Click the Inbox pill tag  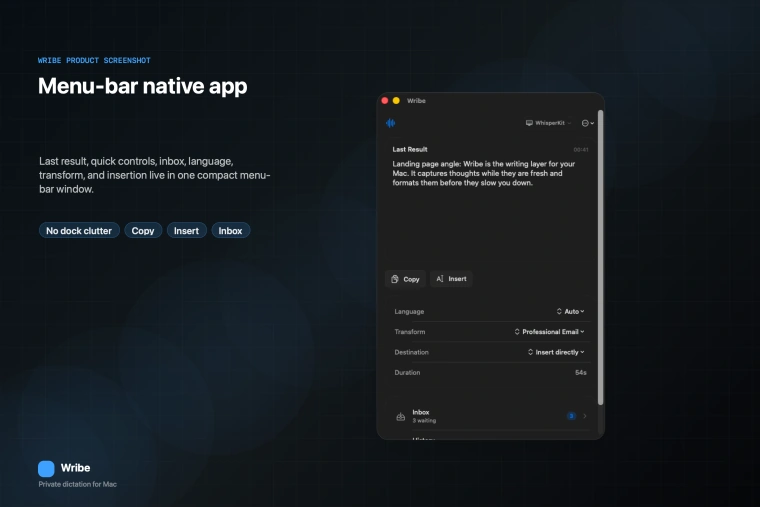coord(230,231)
